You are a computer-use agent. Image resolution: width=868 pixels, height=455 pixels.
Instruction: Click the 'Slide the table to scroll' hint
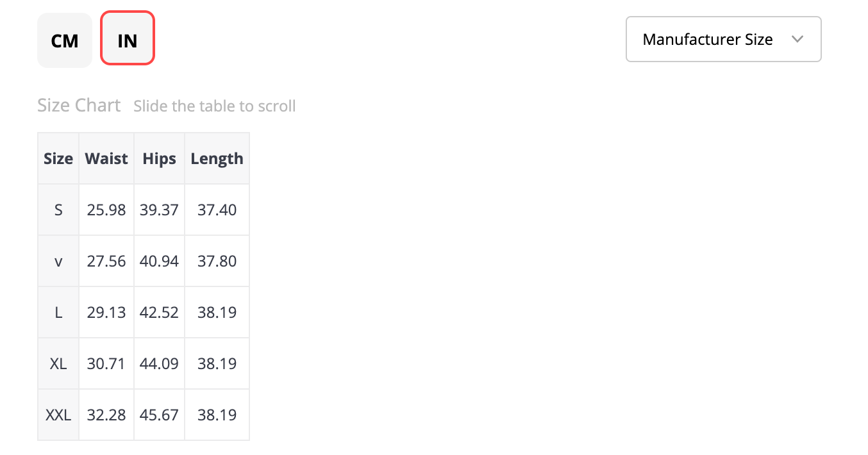coord(215,106)
